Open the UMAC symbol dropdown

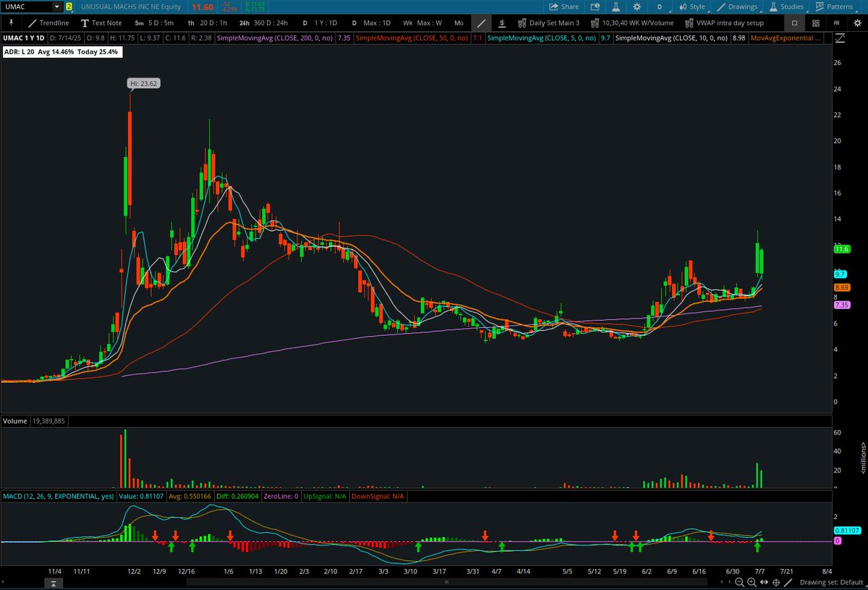click(x=57, y=7)
